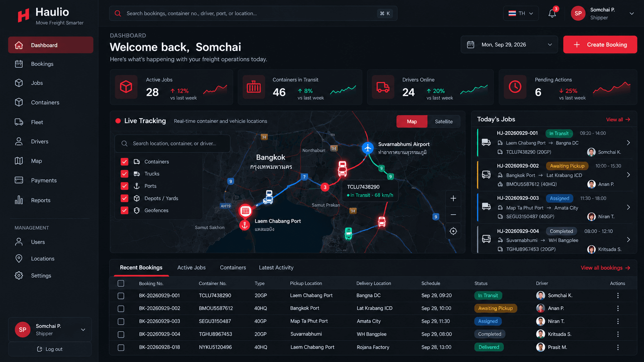Click the Laem Chabang Port anchor marker
Viewport: 644px width, 362px height.
[x=245, y=225]
